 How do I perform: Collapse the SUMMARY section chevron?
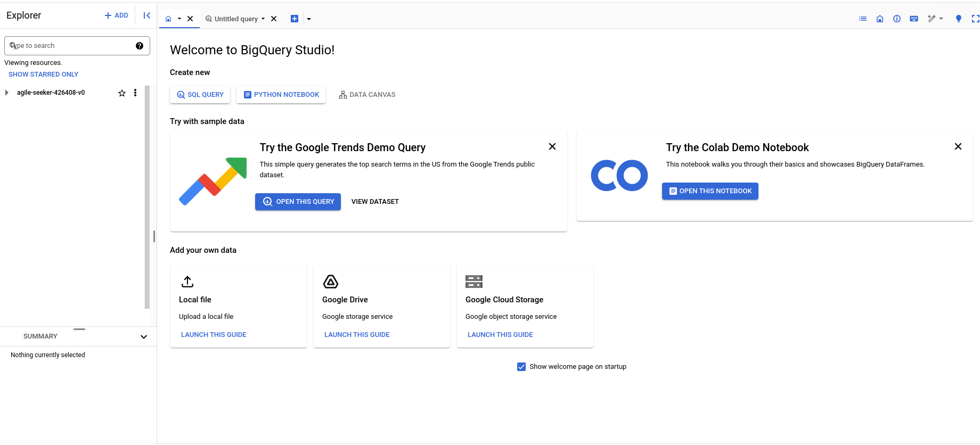click(144, 336)
